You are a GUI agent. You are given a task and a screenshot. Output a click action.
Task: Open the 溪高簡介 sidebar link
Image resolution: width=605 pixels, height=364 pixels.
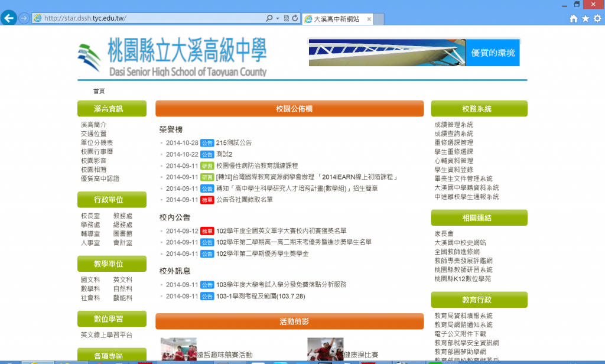click(93, 125)
